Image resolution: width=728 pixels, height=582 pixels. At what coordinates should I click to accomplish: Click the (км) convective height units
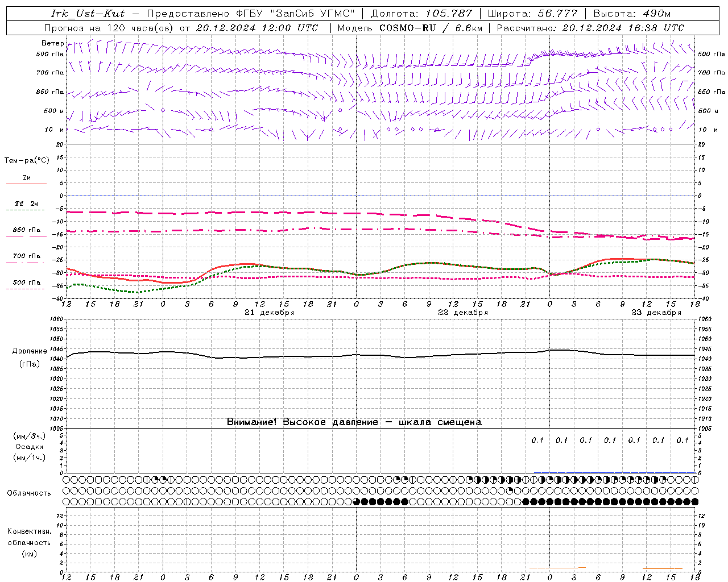30,554
